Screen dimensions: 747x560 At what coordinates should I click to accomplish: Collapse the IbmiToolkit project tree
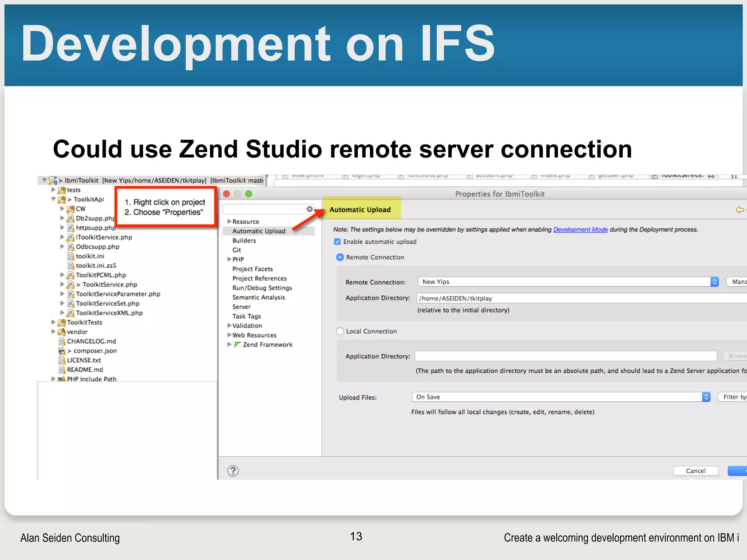[44, 180]
